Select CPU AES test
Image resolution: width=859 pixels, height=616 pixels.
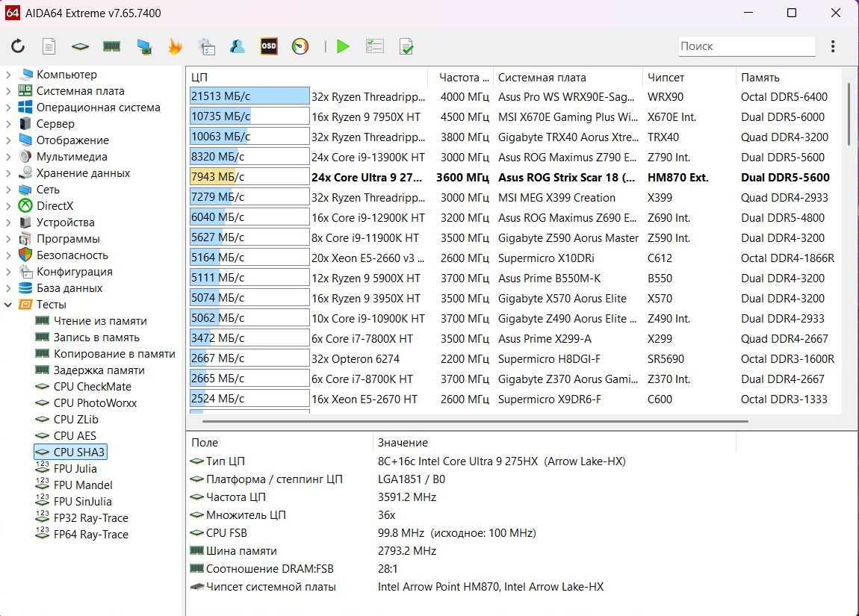(x=75, y=436)
